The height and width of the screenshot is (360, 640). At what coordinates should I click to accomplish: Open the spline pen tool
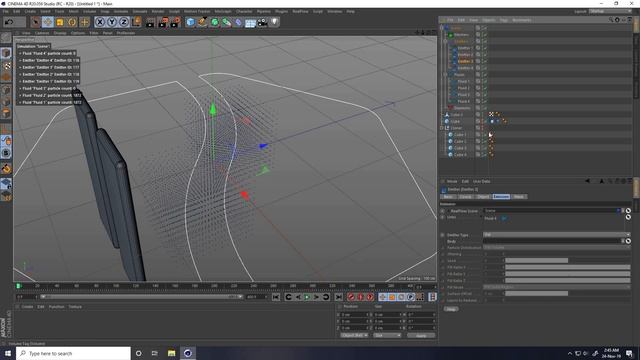pyautogui.click(x=202, y=22)
